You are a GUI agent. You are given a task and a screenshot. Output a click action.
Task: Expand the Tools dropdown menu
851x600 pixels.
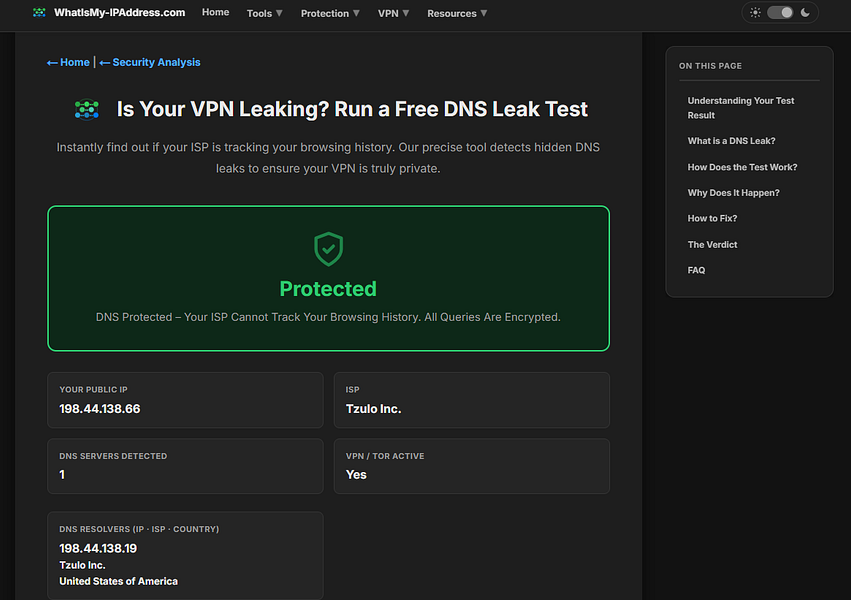264,14
